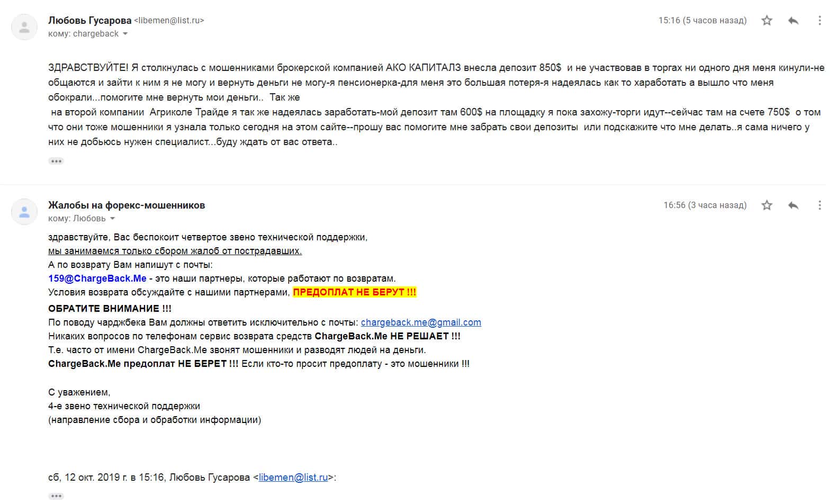Star the message from Любовь Гусарова

click(767, 21)
